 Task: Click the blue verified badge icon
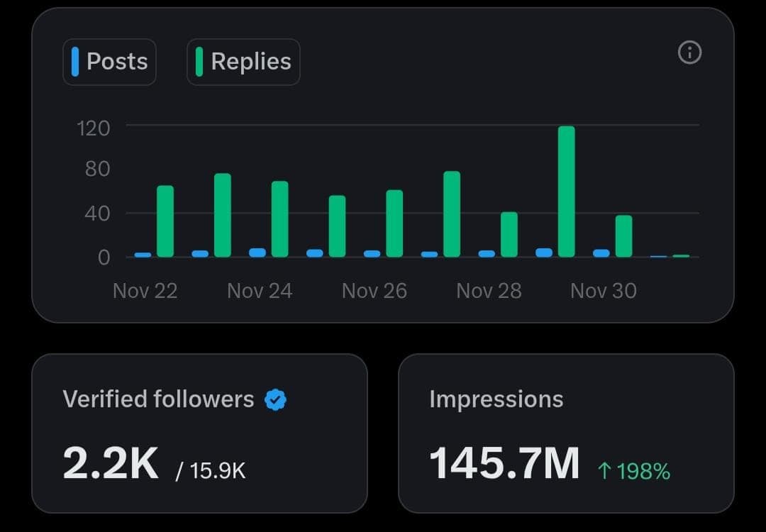(x=275, y=399)
